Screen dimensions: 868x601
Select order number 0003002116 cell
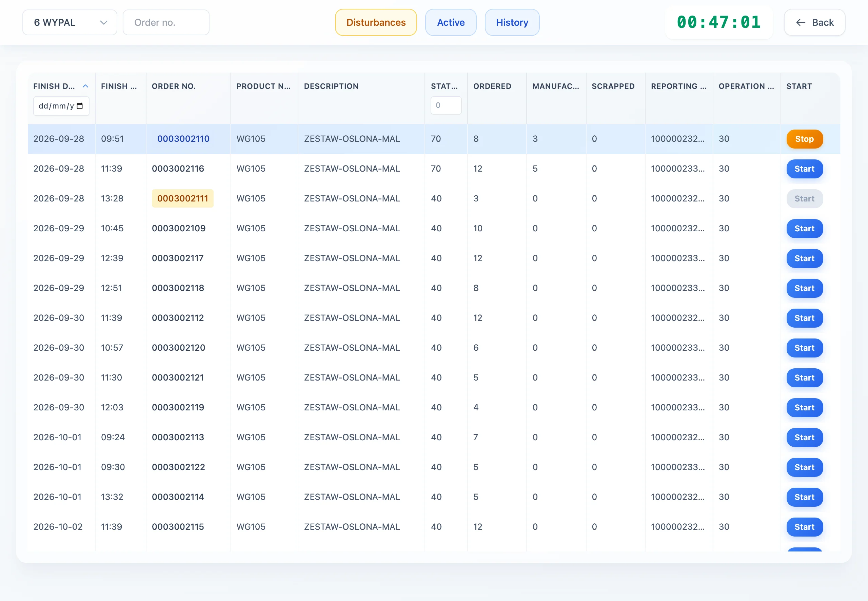tap(178, 169)
